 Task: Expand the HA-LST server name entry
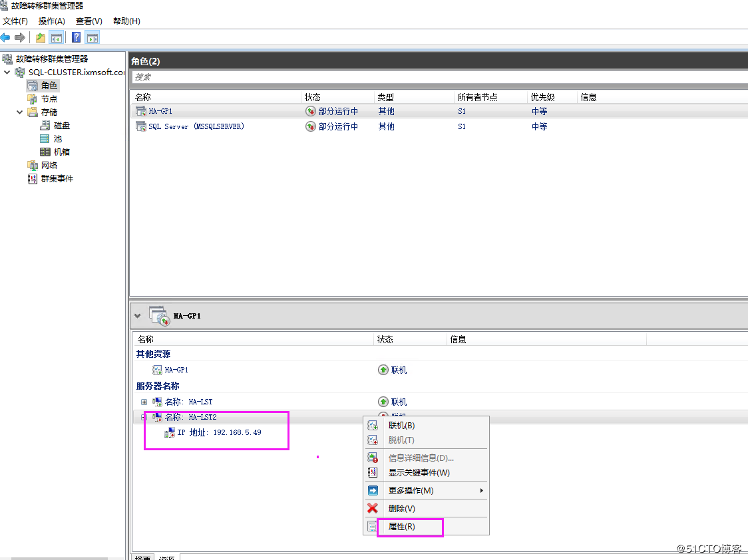tap(145, 402)
